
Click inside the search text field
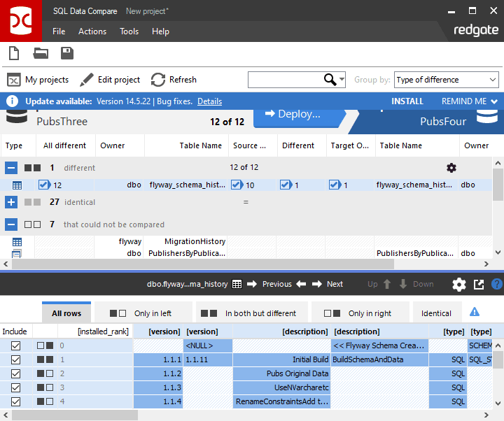point(286,80)
